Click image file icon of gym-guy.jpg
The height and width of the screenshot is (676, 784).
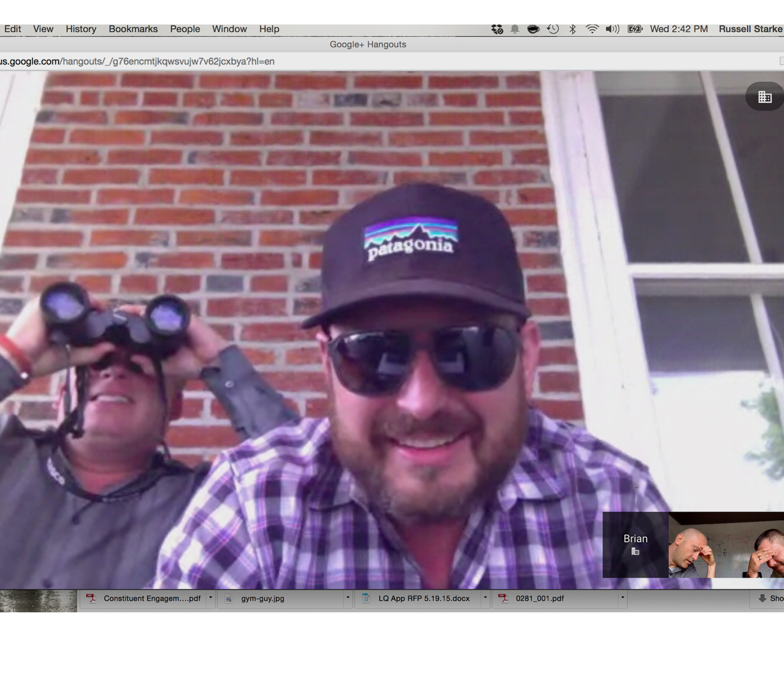(228, 598)
